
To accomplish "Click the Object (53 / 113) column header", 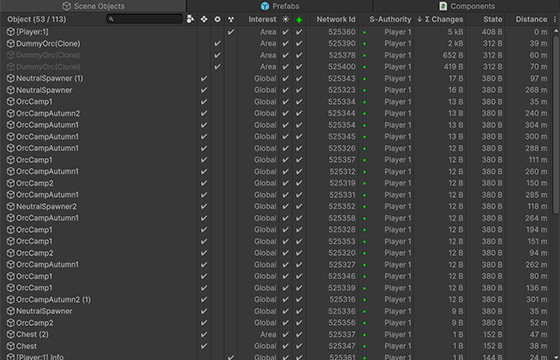I will (37, 19).
